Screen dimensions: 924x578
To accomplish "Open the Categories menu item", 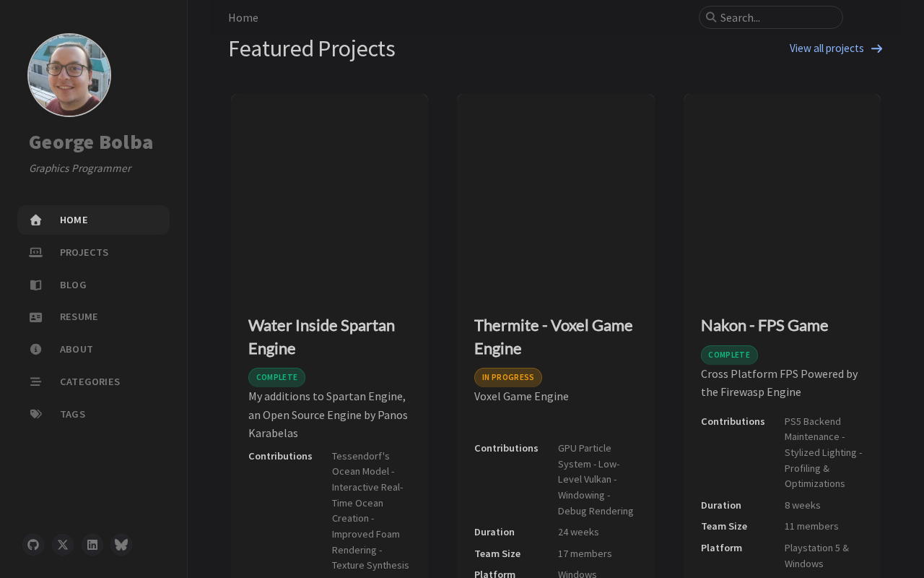I will coord(90,381).
